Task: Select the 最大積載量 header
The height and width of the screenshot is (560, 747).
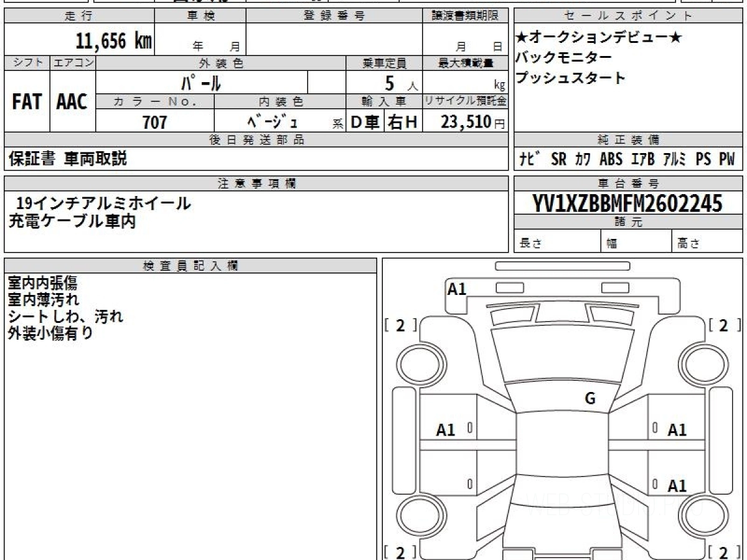Action: coord(465,63)
